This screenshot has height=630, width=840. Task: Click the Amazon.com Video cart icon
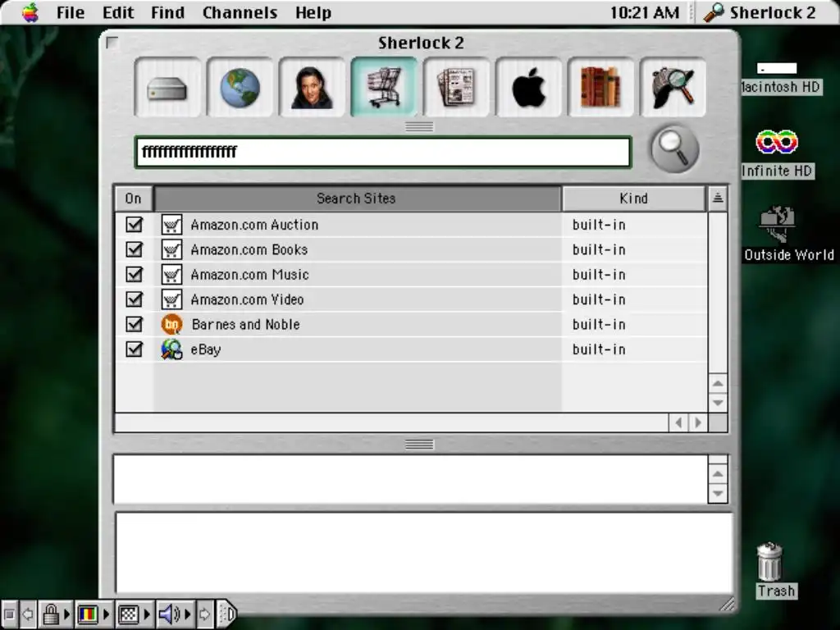pyautogui.click(x=171, y=299)
